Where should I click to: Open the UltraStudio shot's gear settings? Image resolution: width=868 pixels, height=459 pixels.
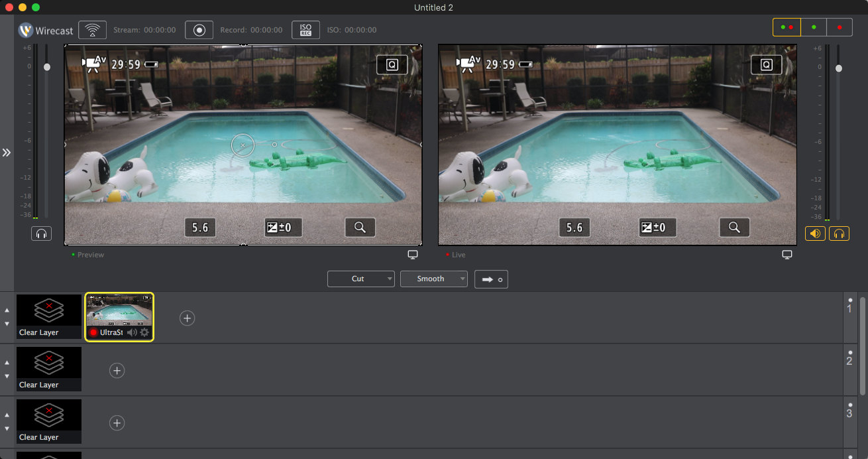coord(144,332)
